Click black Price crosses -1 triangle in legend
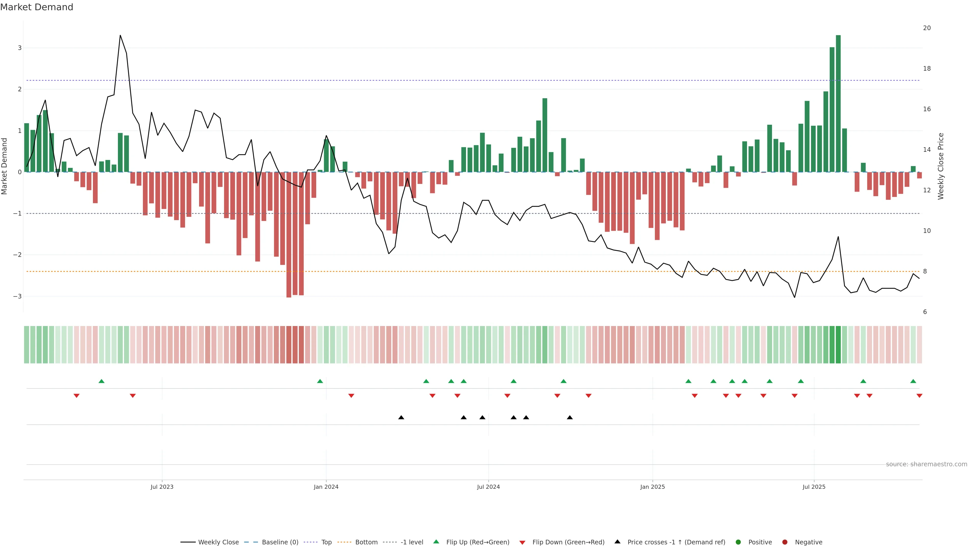This screenshot has height=551, width=980. (x=617, y=542)
